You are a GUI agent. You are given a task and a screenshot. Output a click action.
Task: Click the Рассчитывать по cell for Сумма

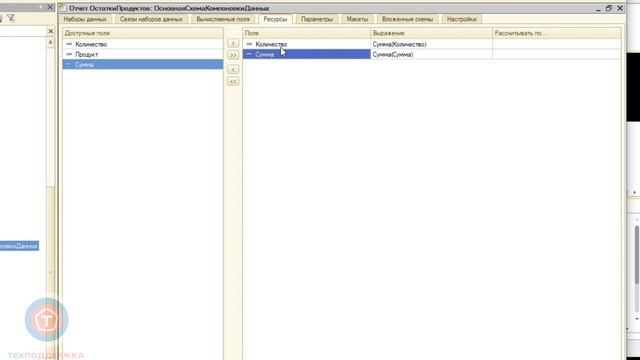557,54
